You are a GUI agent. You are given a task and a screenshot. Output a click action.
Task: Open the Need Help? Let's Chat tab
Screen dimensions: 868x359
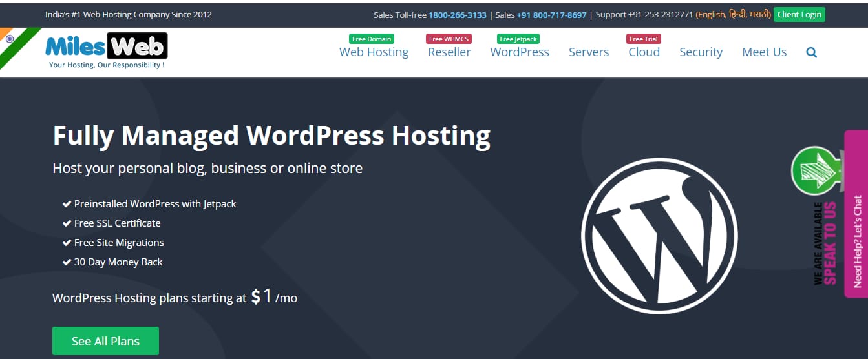(x=856, y=214)
